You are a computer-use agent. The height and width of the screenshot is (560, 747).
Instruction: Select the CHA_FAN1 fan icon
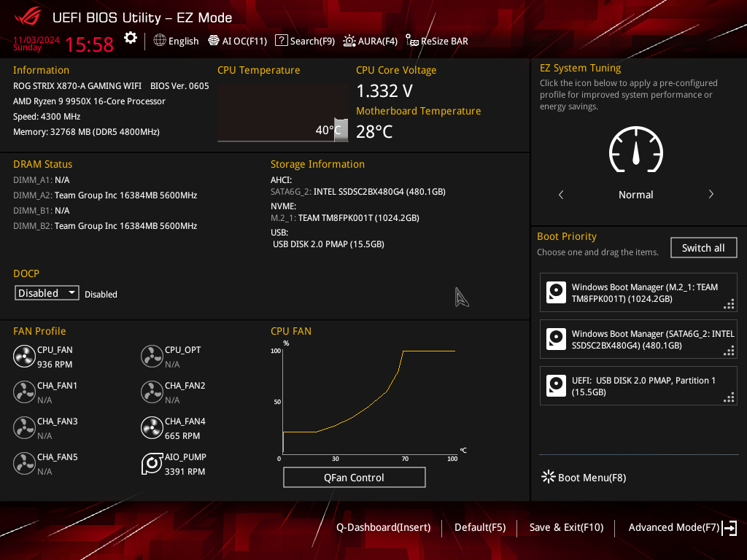click(24, 392)
